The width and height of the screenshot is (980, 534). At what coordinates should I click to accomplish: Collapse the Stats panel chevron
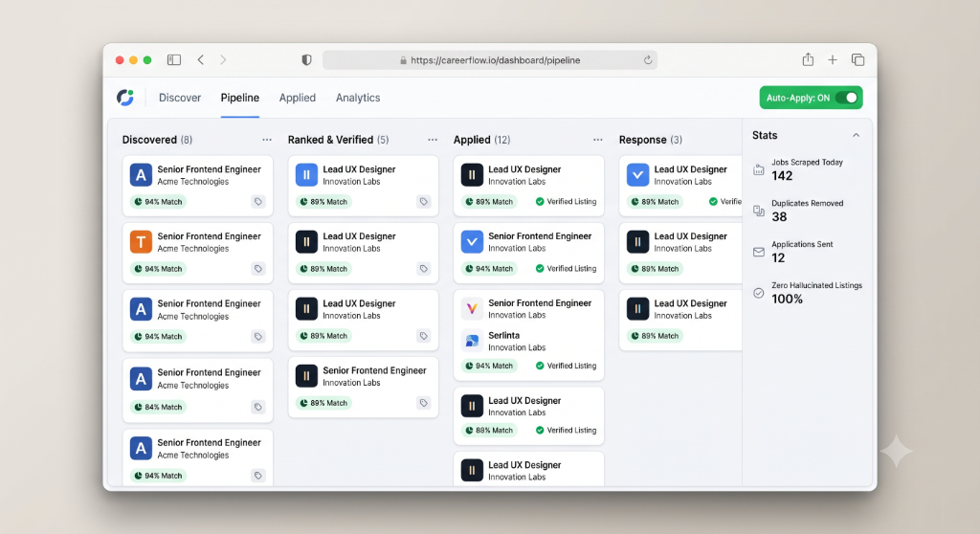tap(857, 135)
